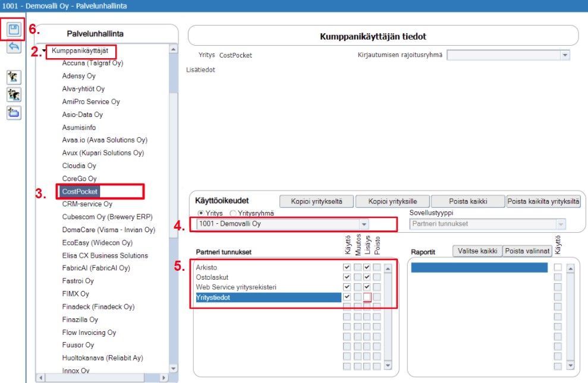Select CRM-service Oy in tree
This screenshot has width=588, height=383.
[87, 204]
